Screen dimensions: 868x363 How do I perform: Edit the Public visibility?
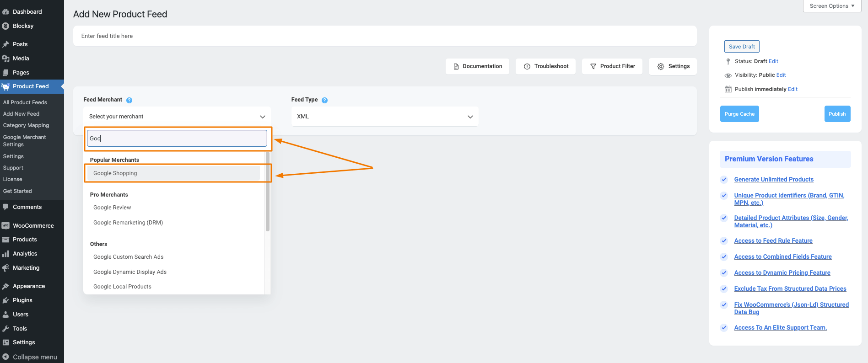click(781, 75)
